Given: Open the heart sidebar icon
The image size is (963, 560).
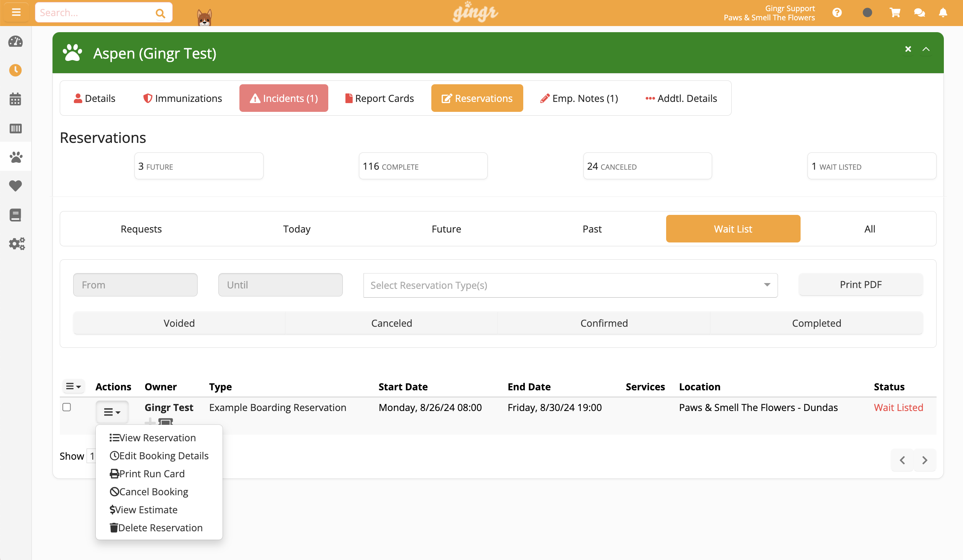Looking at the screenshot, I should pyautogui.click(x=15, y=186).
